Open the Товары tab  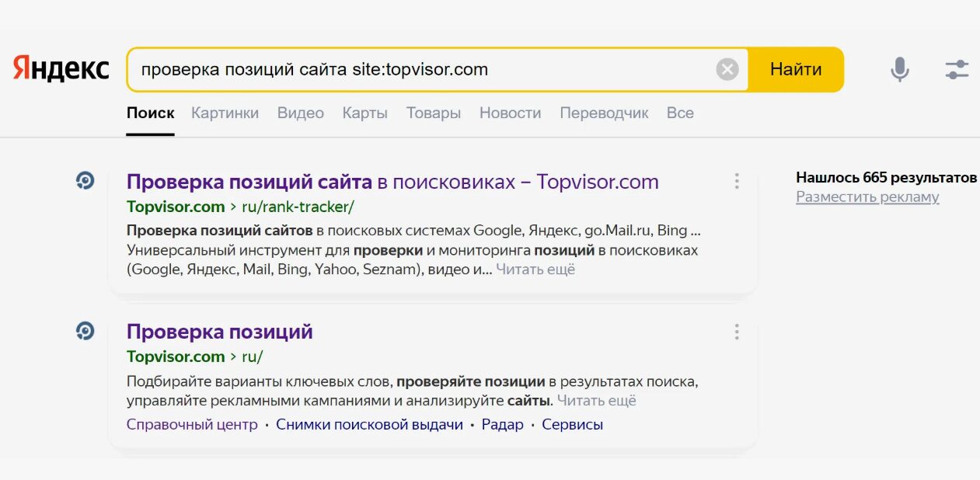click(x=433, y=113)
